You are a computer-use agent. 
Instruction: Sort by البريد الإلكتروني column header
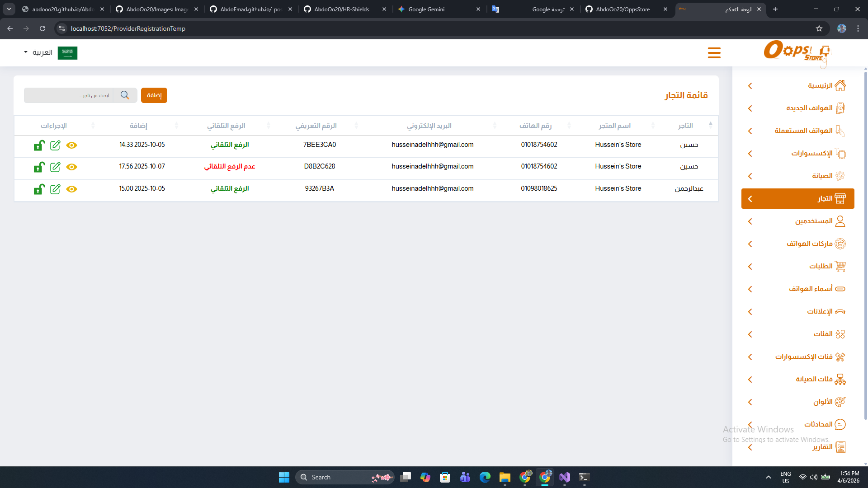pos(429,126)
